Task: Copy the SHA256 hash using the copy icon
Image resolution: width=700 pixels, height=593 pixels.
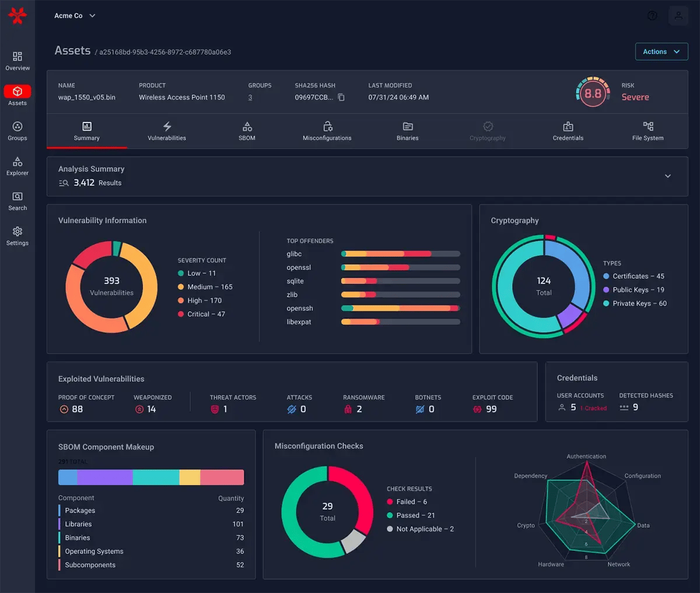Action: point(341,97)
